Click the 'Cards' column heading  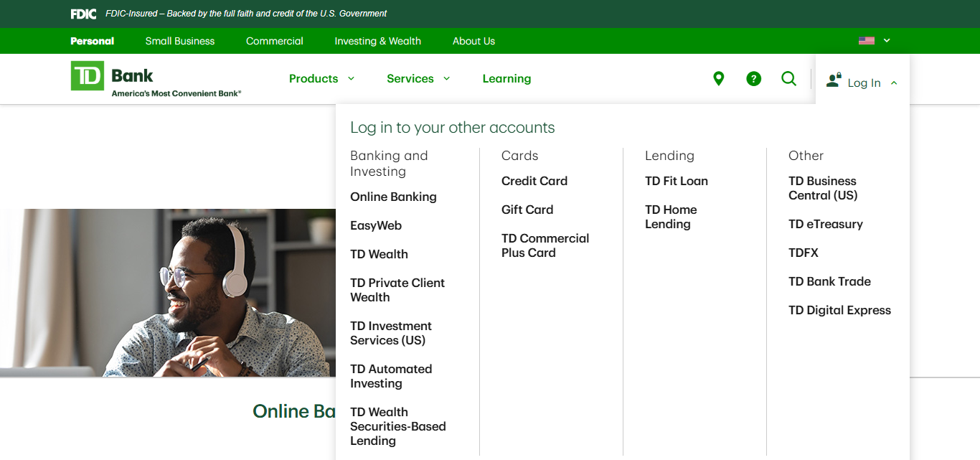click(x=519, y=156)
